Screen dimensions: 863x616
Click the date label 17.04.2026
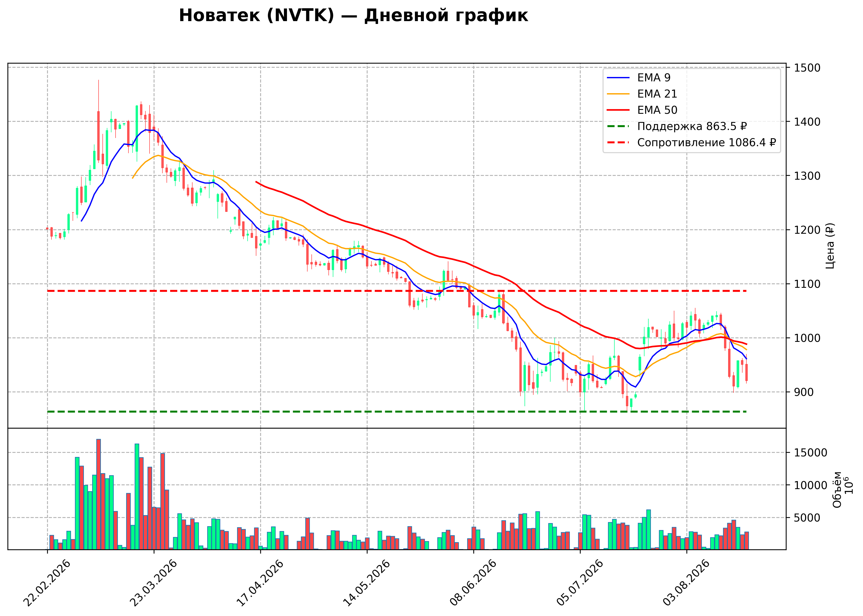pos(260,584)
